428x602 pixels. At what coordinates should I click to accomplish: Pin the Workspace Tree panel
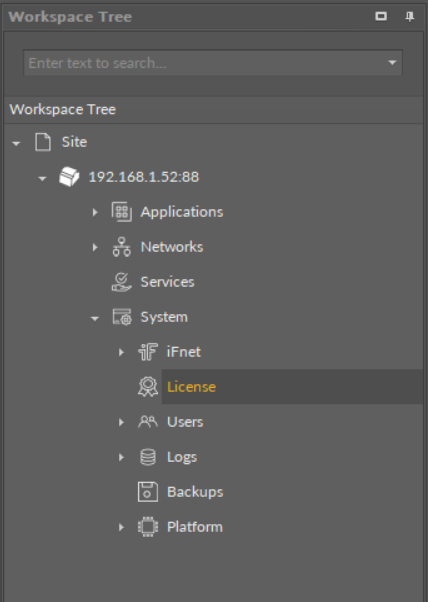(x=410, y=17)
